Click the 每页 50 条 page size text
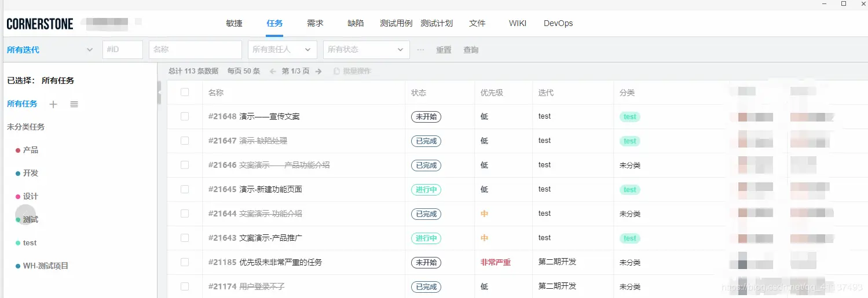Image resolution: width=868 pixels, height=298 pixels. (244, 71)
